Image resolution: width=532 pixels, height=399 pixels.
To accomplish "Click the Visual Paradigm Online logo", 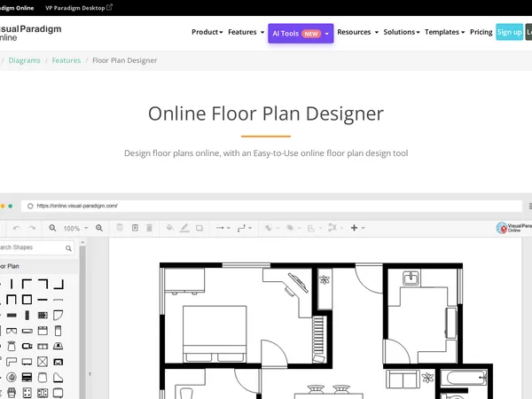I will pyautogui.click(x=30, y=33).
